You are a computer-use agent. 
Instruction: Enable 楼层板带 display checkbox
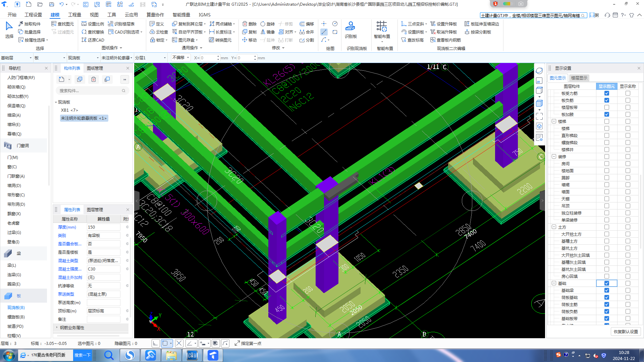pyautogui.click(x=606, y=107)
